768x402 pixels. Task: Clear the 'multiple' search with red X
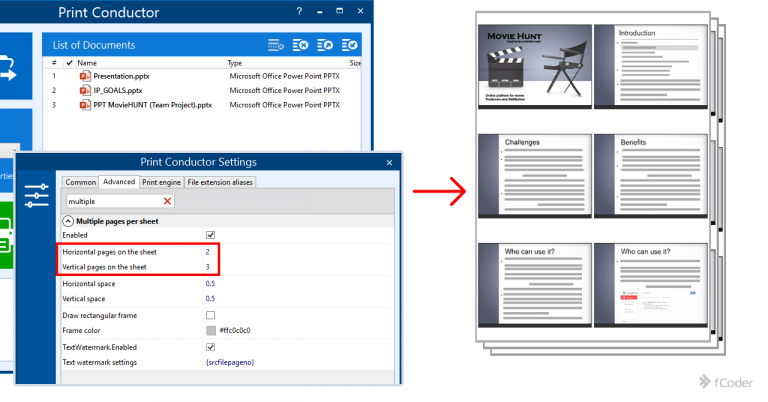point(168,201)
